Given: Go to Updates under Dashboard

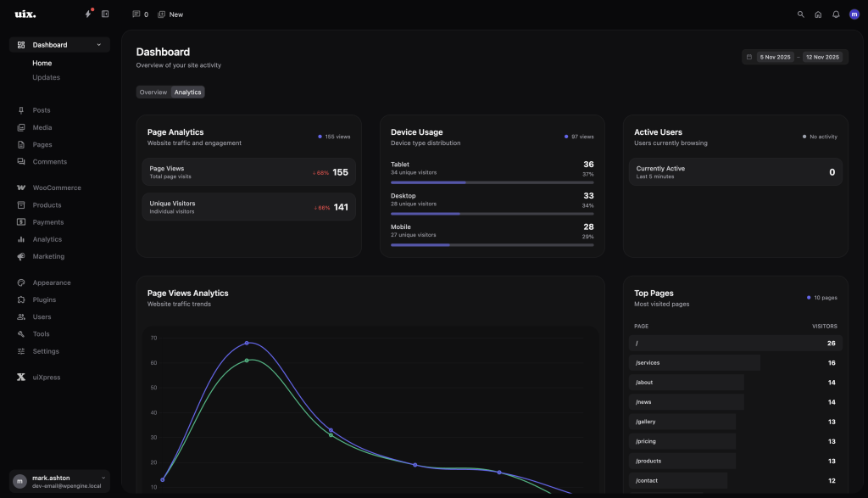Looking at the screenshot, I should 46,77.
